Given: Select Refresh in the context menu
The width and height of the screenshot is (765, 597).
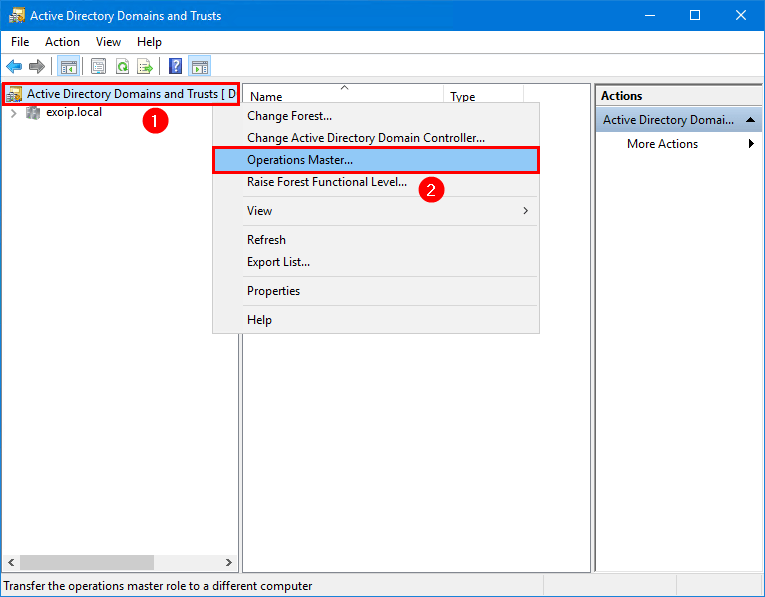Looking at the screenshot, I should tap(376, 240).
